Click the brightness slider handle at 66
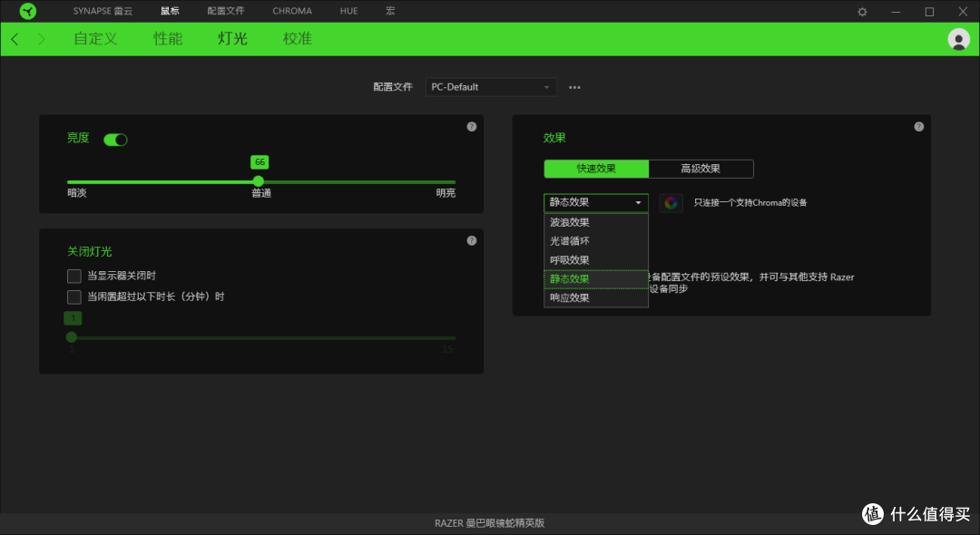 (259, 181)
